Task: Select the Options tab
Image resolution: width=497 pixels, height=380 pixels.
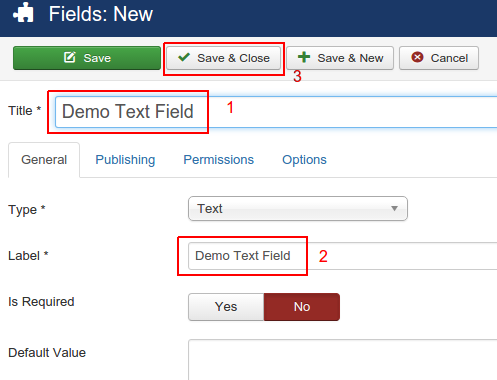Action: [x=304, y=160]
